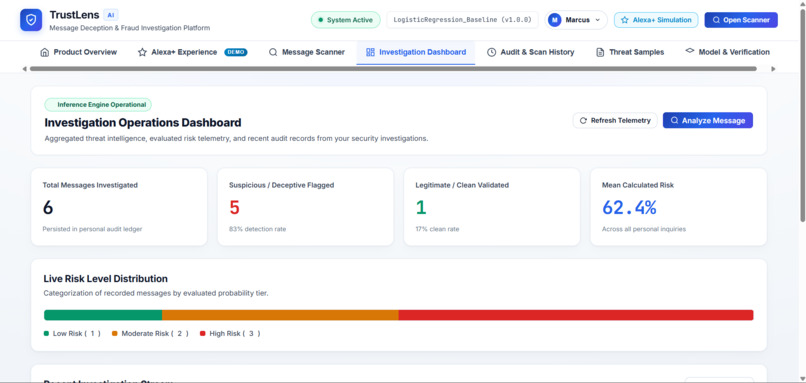Click the search icon in Analyze Message button
The width and height of the screenshot is (806, 383).
[x=674, y=120]
